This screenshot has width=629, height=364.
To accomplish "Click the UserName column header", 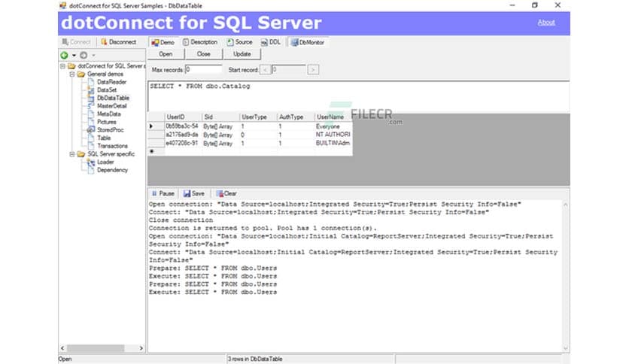I will pos(333,117).
